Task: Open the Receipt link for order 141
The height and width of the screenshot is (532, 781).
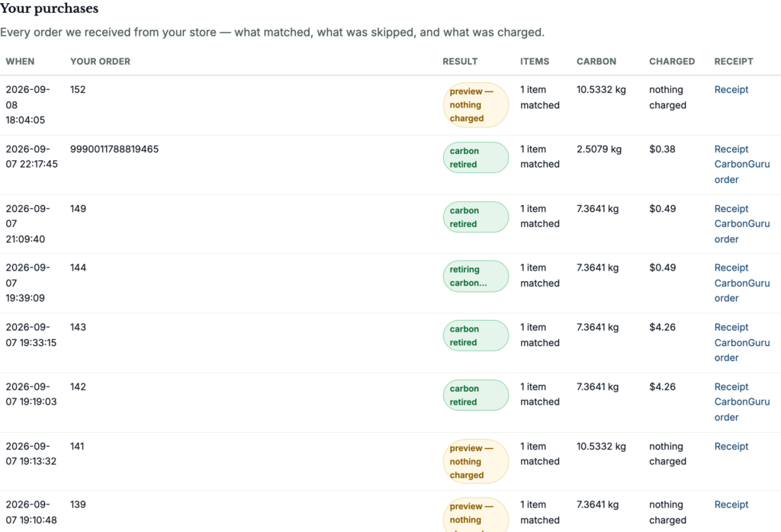Action: click(731, 447)
